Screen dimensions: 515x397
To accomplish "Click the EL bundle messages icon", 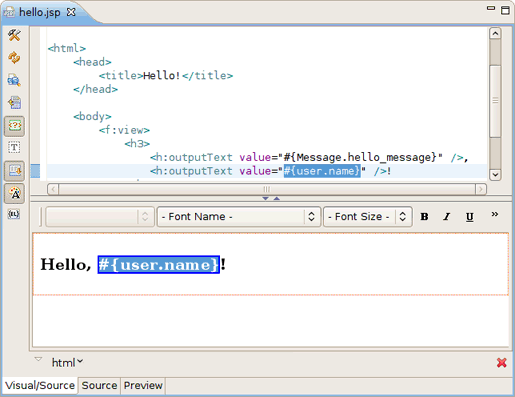I will 14,214.
